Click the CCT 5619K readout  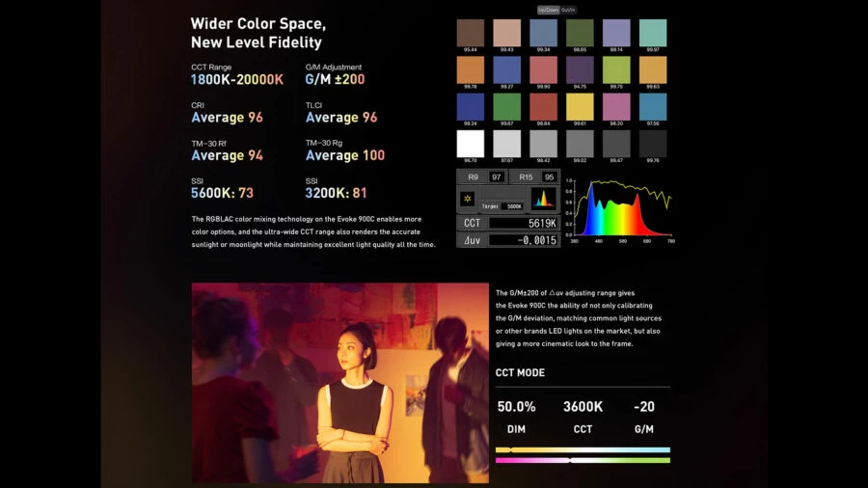coord(507,223)
